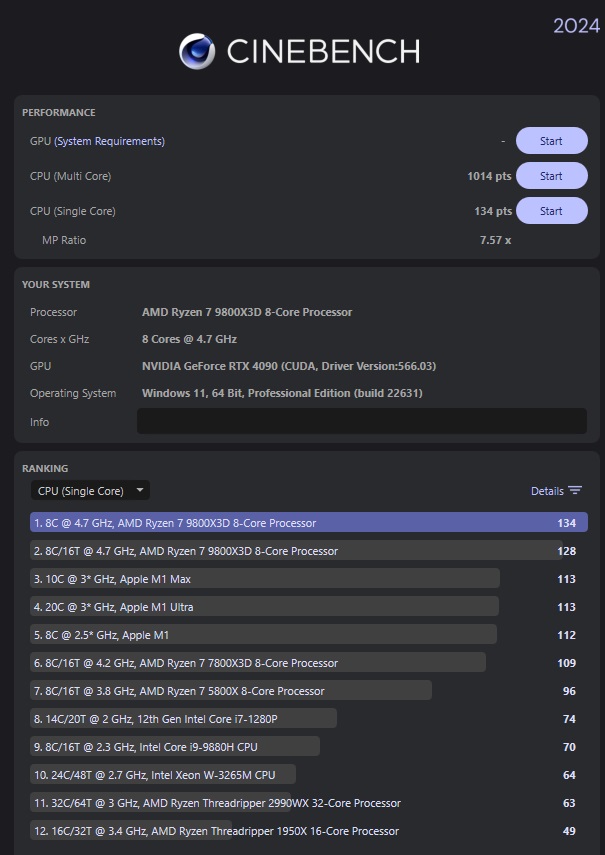Click the PERFORMANCE section heading

[x=59, y=112]
